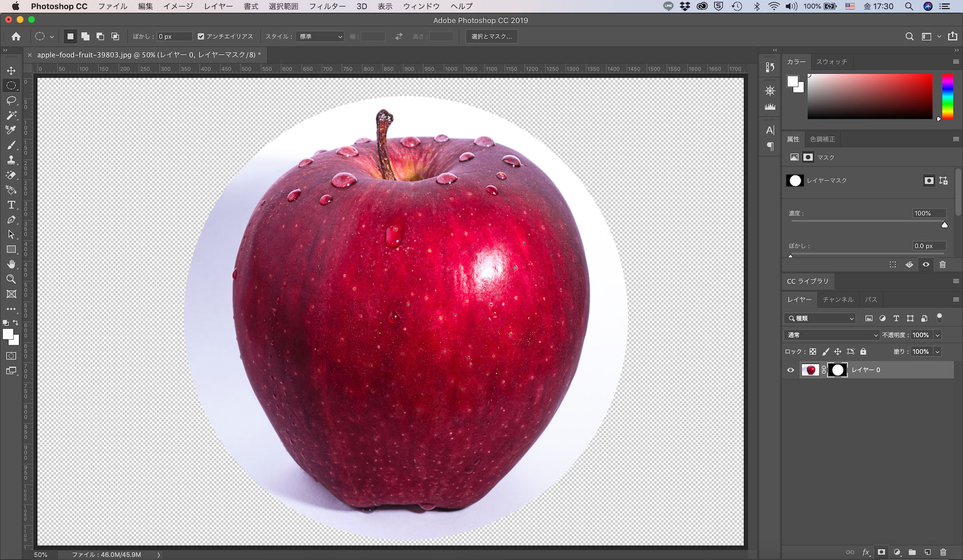Select the Horizontal Type tool

(x=11, y=205)
